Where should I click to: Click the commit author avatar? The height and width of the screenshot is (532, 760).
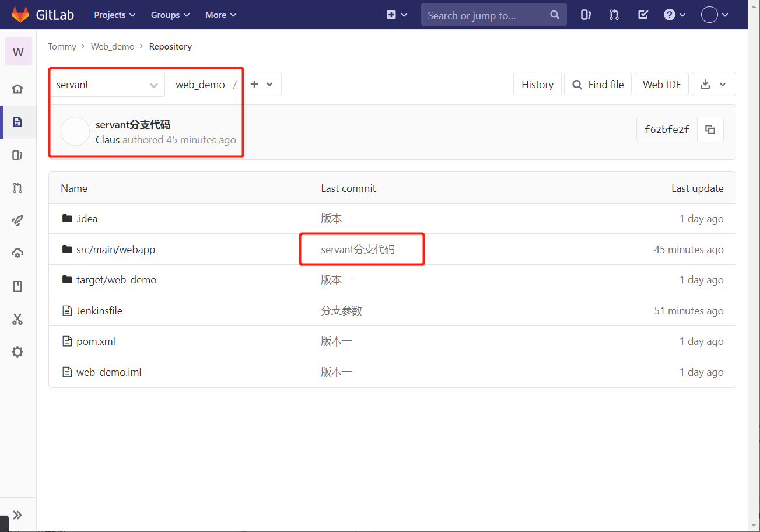pos(75,131)
